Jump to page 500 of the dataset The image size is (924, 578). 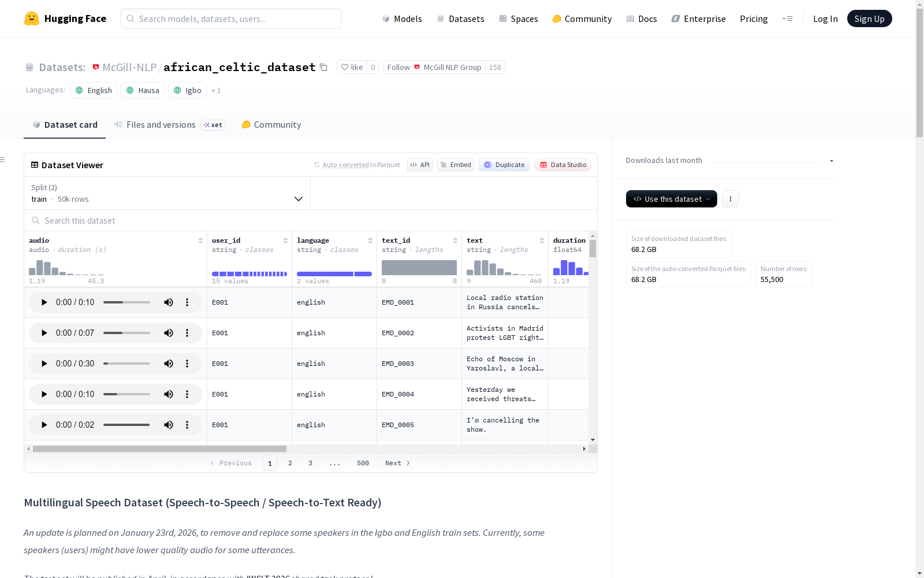pyautogui.click(x=363, y=463)
